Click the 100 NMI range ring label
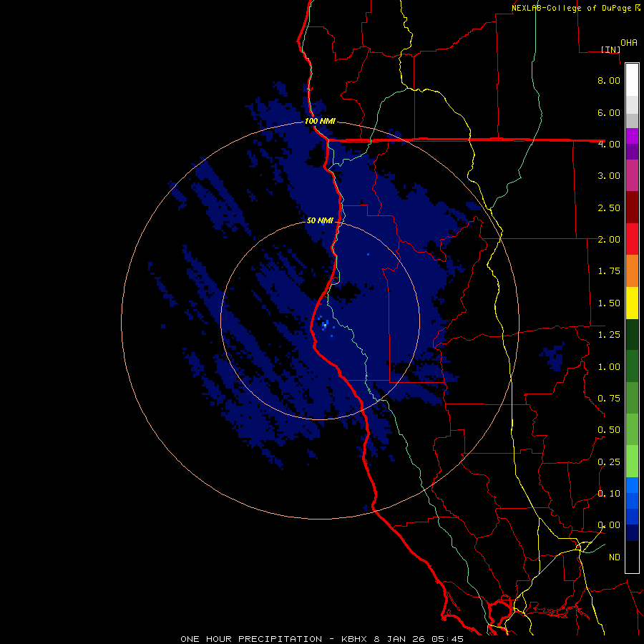The width and height of the screenshot is (644, 644). (x=320, y=121)
